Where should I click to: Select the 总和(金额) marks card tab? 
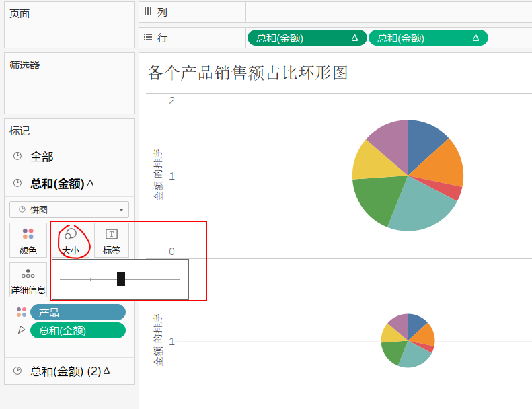coord(57,184)
